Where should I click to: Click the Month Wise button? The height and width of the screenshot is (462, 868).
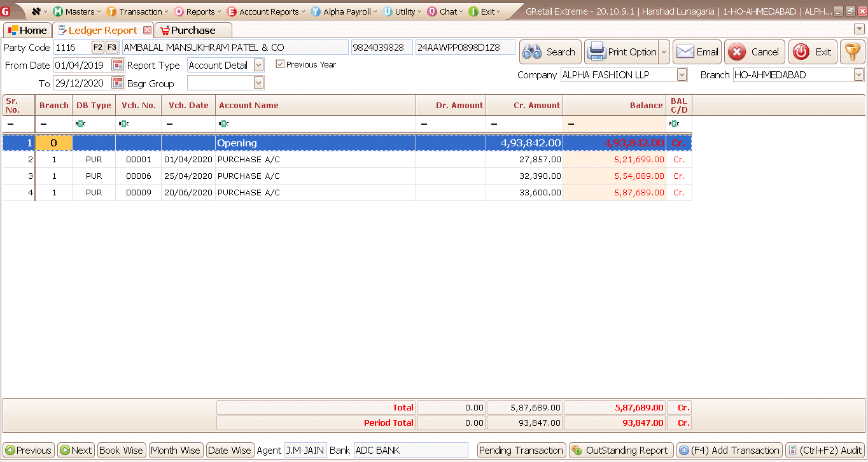click(175, 451)
